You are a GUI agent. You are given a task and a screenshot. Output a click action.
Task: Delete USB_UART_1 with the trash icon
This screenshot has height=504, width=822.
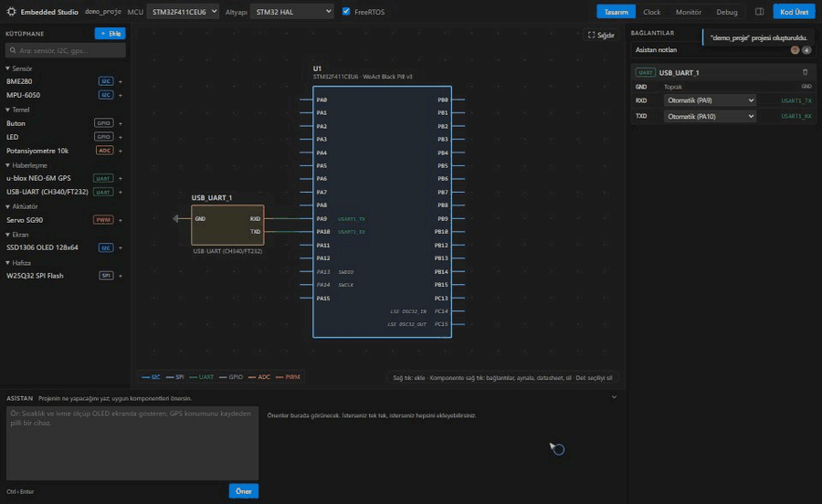pyautogui.click(x=806, y=72)
